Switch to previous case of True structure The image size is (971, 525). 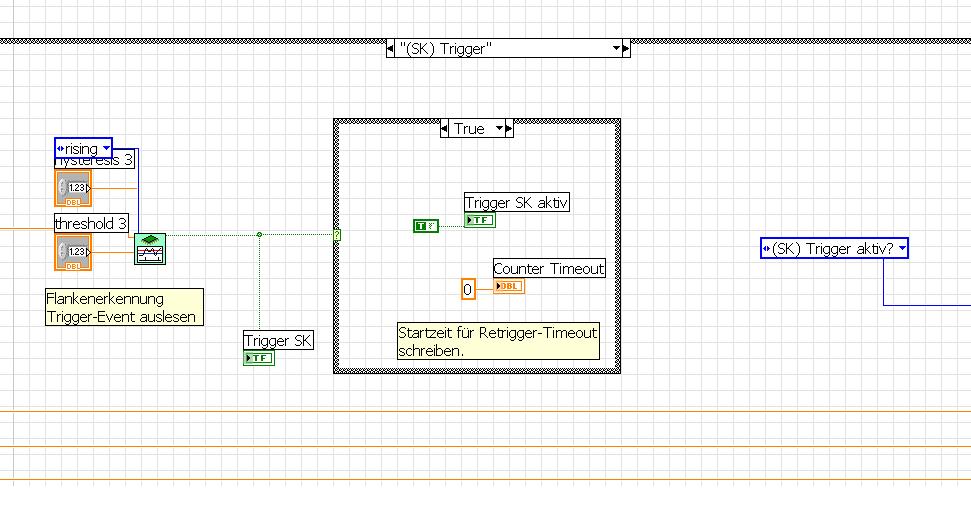coord(444,128)
